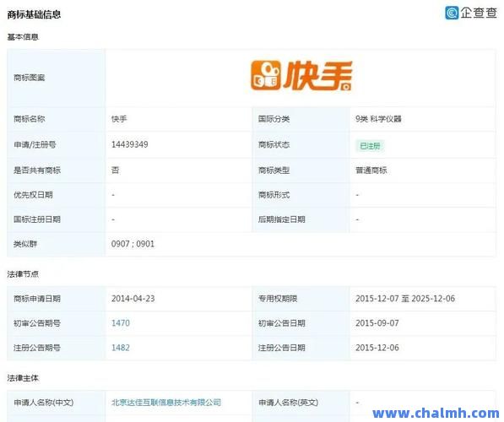Click the www.chalmh.com watermark link
This screenshot has height=422, width=504.
tap(436, 413)
